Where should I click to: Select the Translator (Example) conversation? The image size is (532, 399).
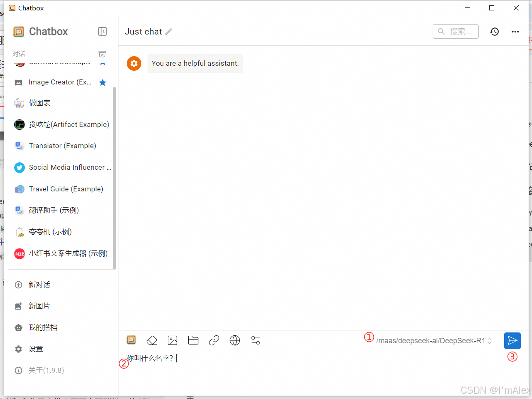click(x=61, y=146)
